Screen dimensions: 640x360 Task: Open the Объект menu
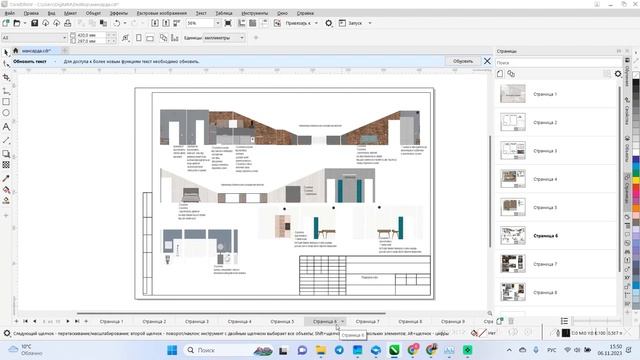pos(93,13)
